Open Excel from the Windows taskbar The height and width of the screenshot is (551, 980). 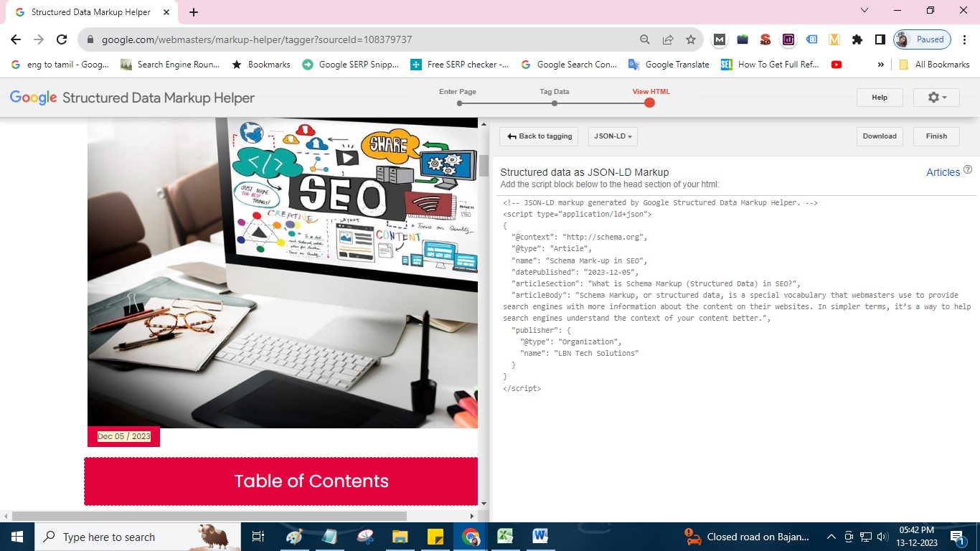click(x=505, y=537)
